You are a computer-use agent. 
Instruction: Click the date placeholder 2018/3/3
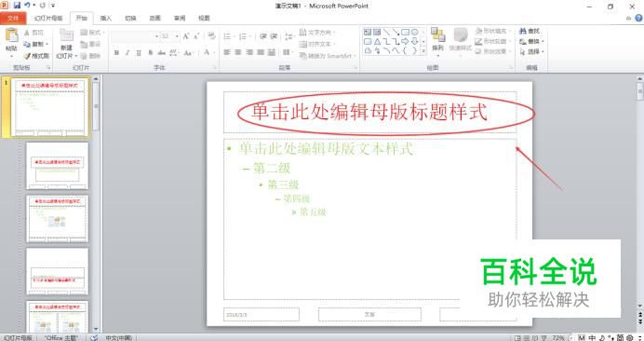pos(262,315)
